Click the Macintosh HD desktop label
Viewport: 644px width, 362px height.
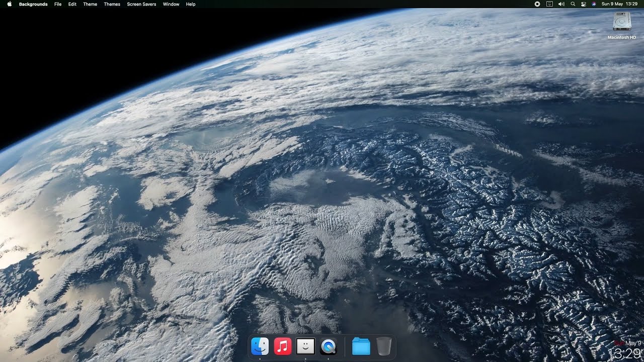tap(622, 37)
